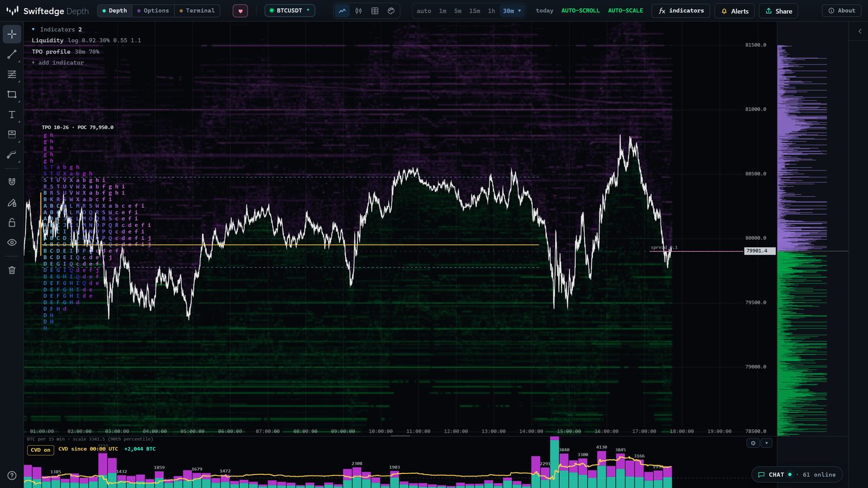Open TPO profile indicator settings
Viewport: 868px width, 488px height.
[66, 52]
